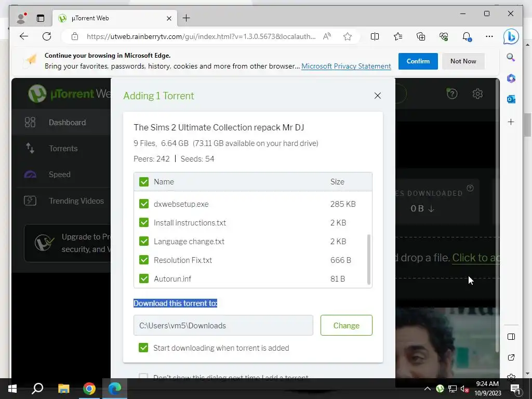Image resolution: width=532 pixels, height=399 pixels.
Task: Click the uTorrent Web logo
Action: (x=69, y=94)
